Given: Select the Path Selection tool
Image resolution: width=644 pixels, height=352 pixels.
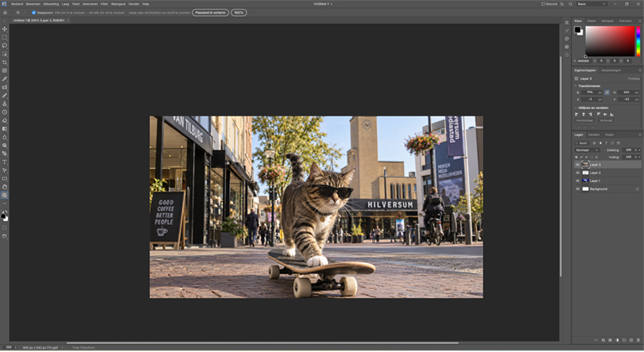Looking at the screenshot, I should point(5,170).
